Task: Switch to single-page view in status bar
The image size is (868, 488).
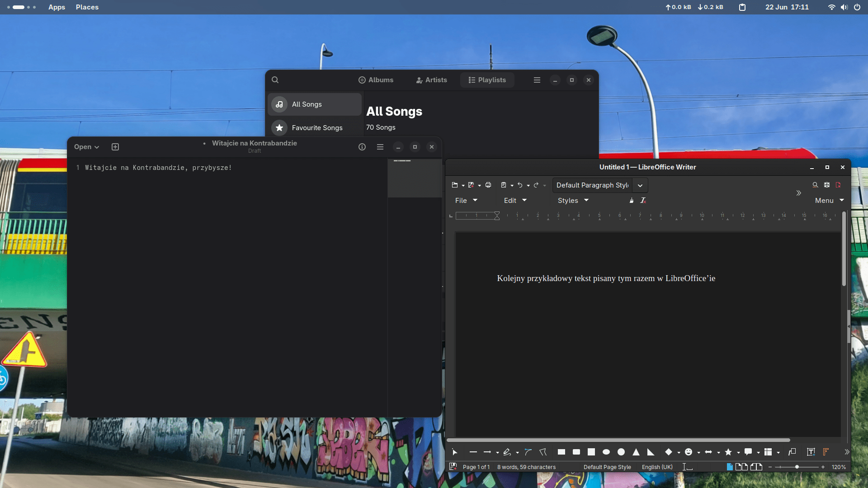Action: click(x=729, y=467)
